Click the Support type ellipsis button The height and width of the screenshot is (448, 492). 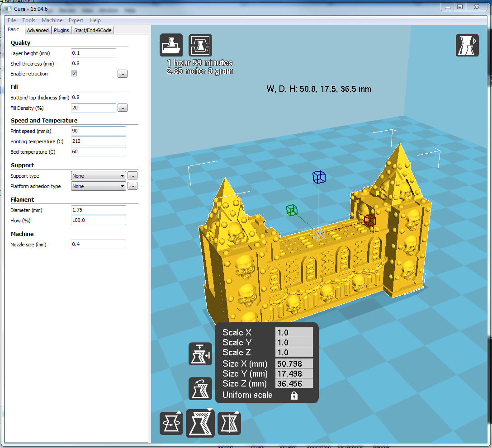click(x=132, y=176)
